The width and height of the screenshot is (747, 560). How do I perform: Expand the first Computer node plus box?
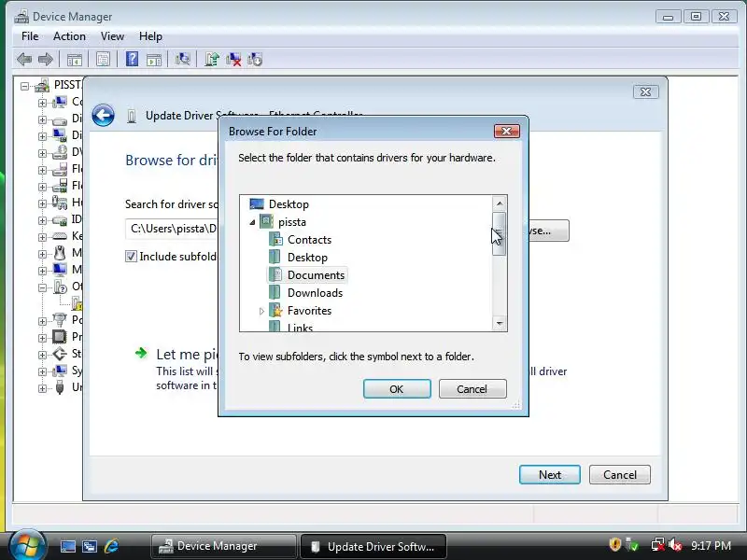click(42, 103)
